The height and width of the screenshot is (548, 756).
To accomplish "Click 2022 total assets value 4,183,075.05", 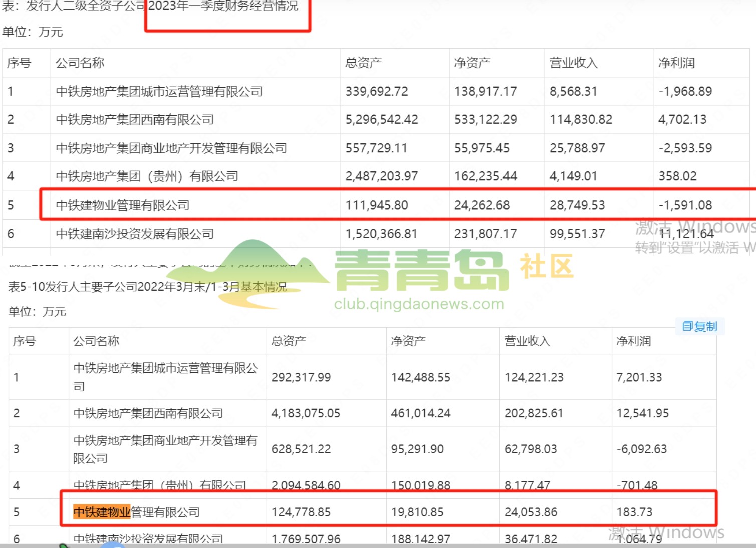I will [x=306, y=413].
